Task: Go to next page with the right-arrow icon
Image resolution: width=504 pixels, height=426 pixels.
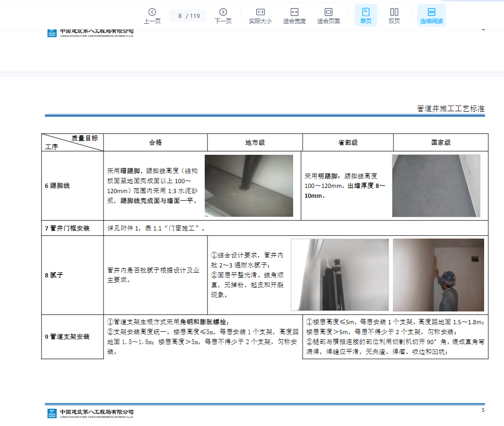Action: (223, 12)
